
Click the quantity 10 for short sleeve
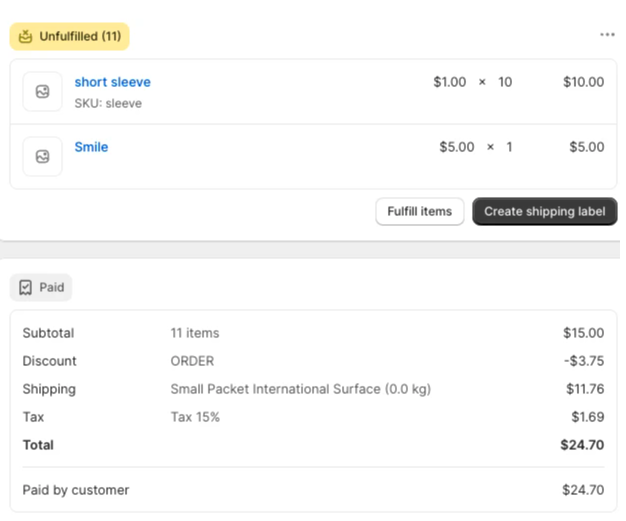coord(505,82)
